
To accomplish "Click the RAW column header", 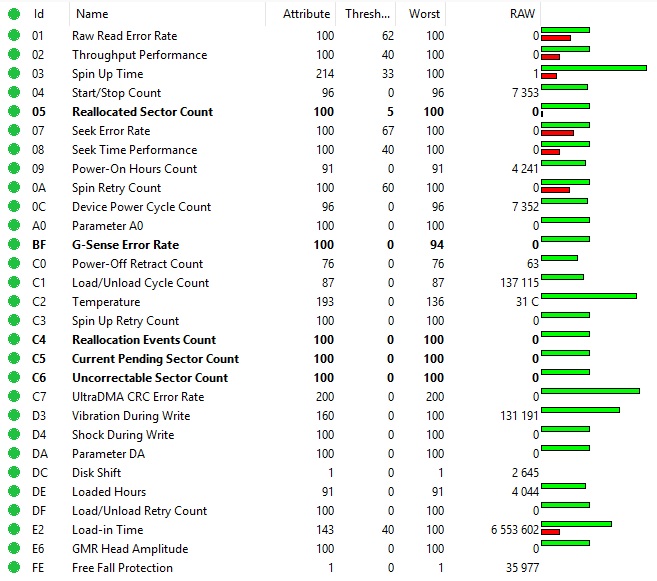I will (520, 14).
